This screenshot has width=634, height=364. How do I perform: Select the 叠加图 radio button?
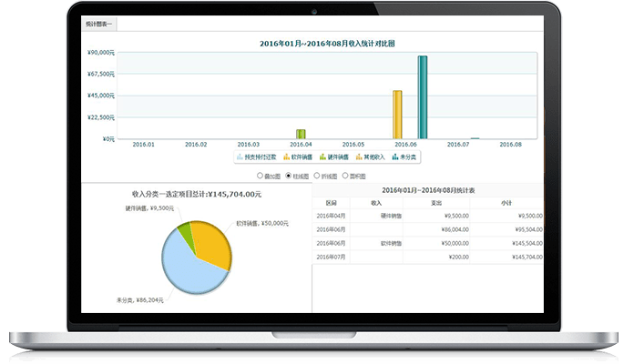tap(261, 175)
